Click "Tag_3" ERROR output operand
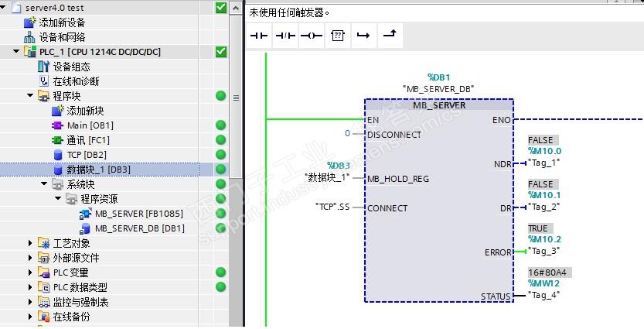 [544, 251]
